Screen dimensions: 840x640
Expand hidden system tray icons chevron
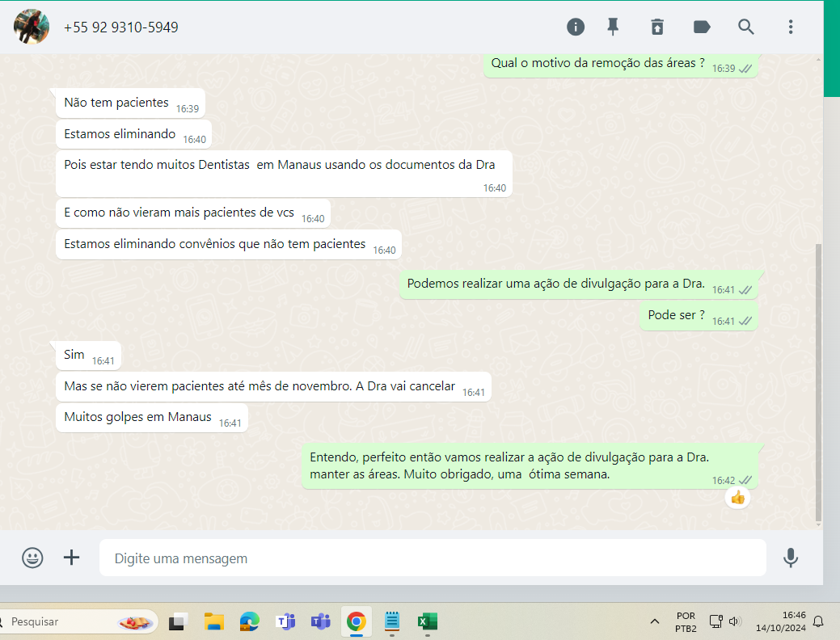click(x=655, y=621)
